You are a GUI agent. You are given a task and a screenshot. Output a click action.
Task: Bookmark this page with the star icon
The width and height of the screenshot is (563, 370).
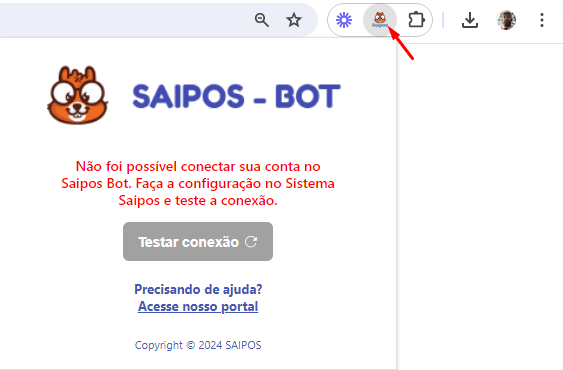tap(294, 20)
